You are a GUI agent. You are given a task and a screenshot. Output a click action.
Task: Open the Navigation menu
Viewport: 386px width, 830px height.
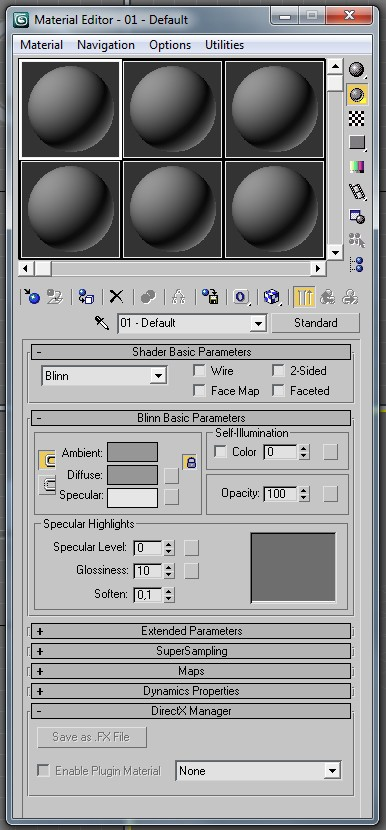pos(106,45)
